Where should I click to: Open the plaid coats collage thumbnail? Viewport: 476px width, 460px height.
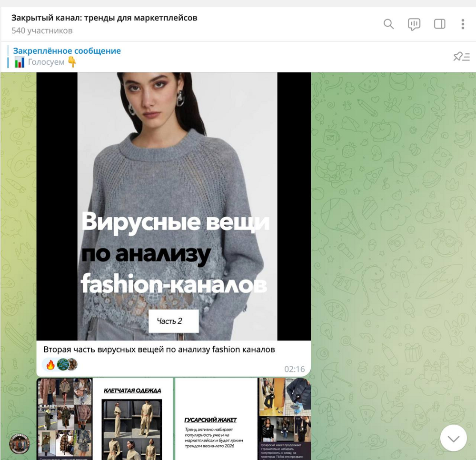[64, 418]
